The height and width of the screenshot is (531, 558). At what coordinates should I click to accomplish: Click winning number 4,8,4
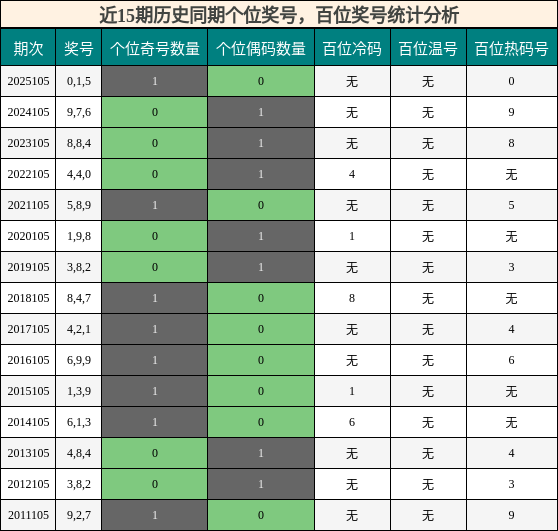point(79,453)
